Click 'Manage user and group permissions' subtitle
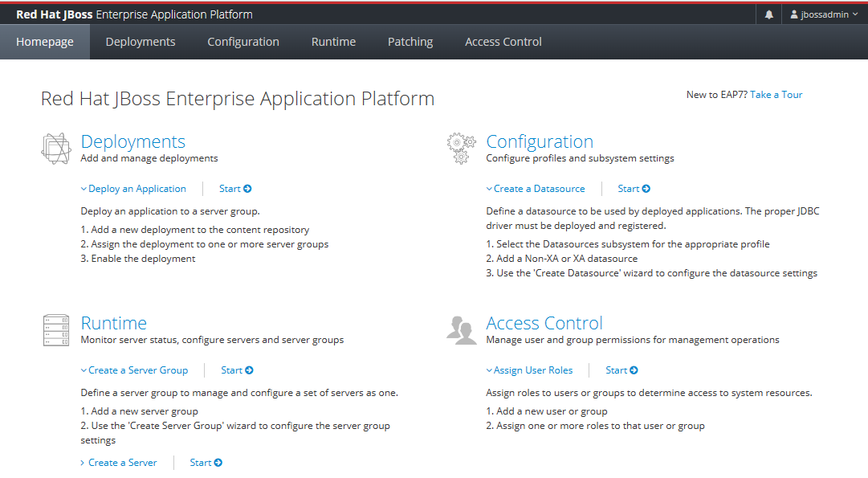The height and width of the screenshot is (478, 868). click(633, 340)
